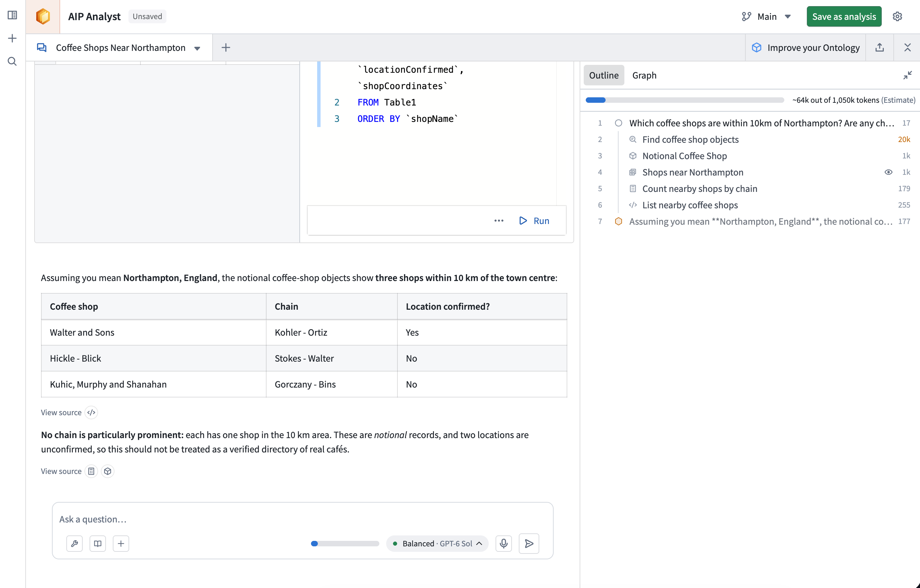The width and height of the screenshot is (920, 588).
Task: Collapse the outline panel with shrink arrows
Action: coord(907,75)
